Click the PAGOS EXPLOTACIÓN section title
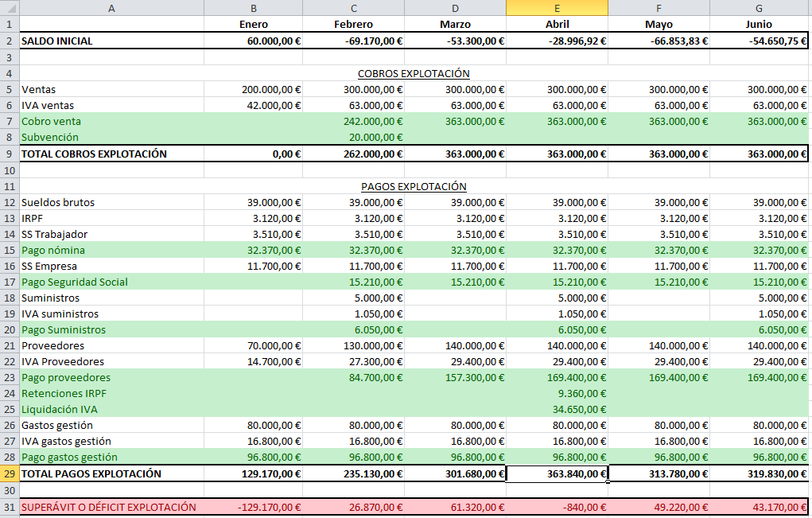Image resolution: width=812 pixels, height=518 pixels. pos(414,186)
